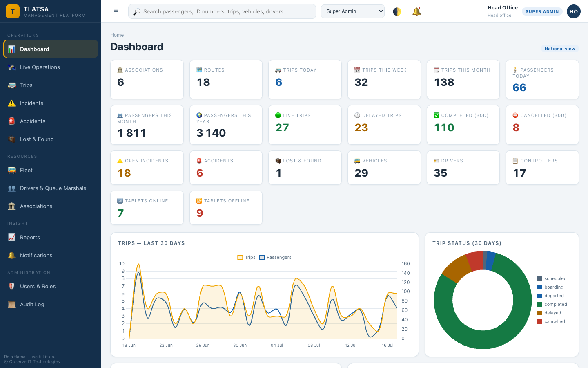Click the Cancelled (30D) no-entry icon
Viewport: 588px width, 368px height.
[515, 115]
